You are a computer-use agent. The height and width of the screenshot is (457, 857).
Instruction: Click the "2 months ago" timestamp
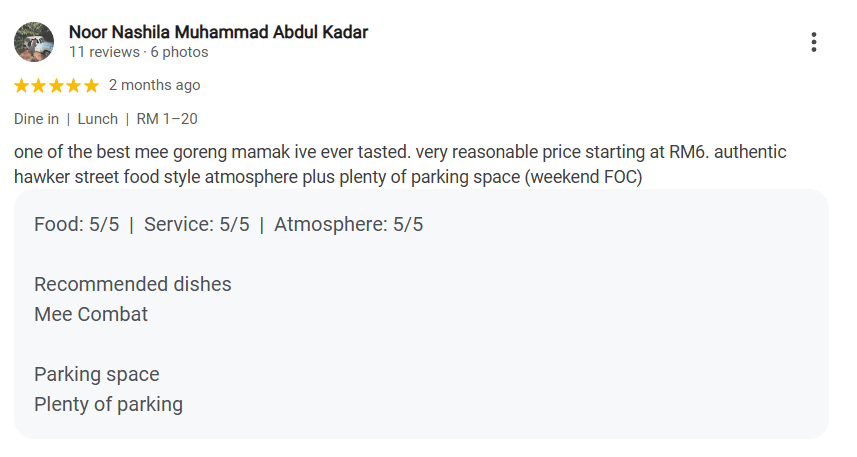pyautogui.click(x=154, y=85)
